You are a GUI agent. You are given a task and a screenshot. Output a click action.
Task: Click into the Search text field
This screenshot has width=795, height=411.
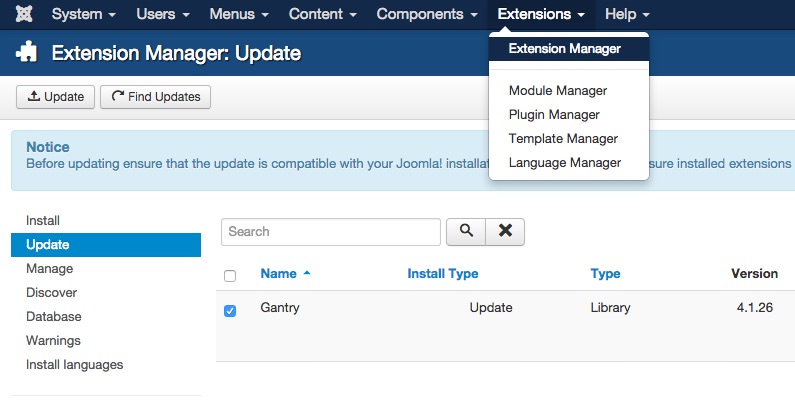point(330,231)
